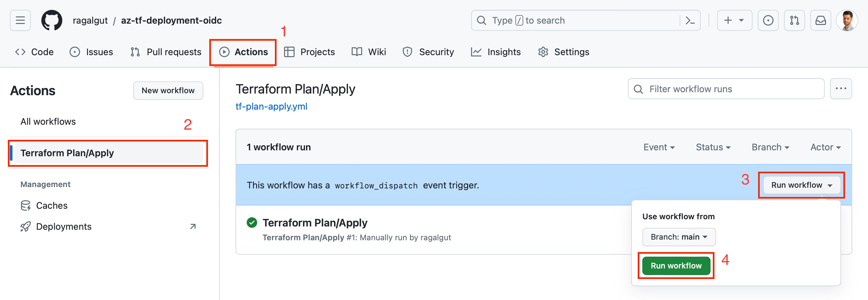Go to GitHub home via Octocat logo

[x=52, y=20]
